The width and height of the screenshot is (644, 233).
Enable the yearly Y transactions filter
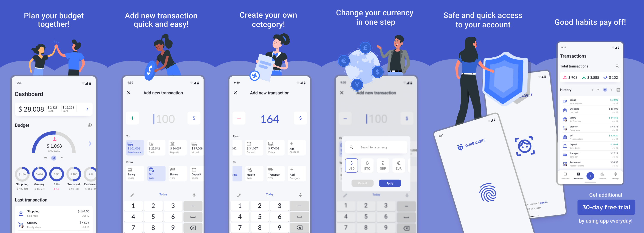coord(611,90)
